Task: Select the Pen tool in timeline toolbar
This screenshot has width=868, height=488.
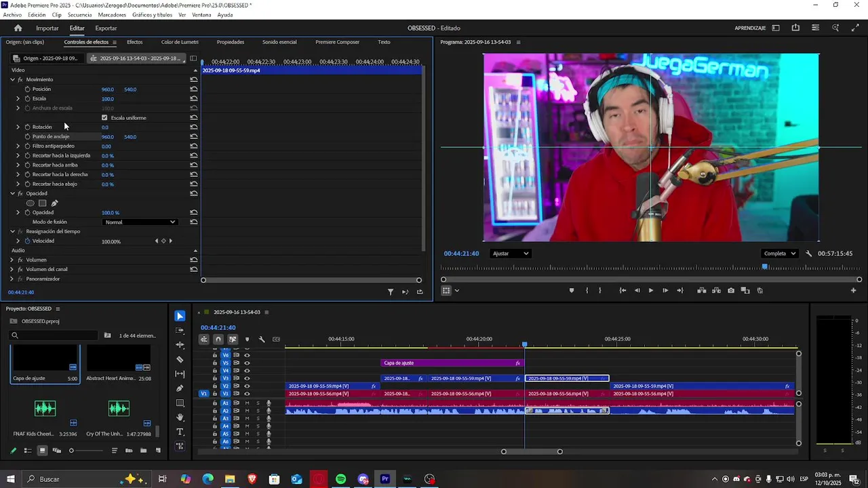Action: [180, 388]
